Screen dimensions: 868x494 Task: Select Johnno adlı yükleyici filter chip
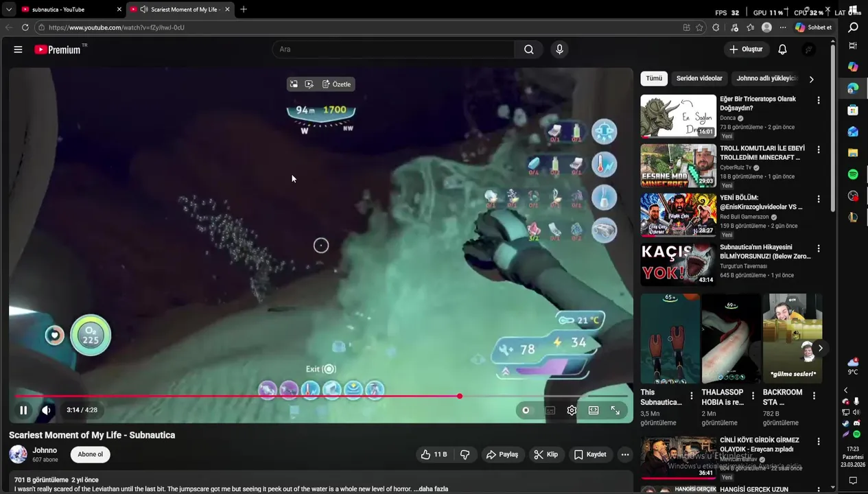[x=766, y=78]
